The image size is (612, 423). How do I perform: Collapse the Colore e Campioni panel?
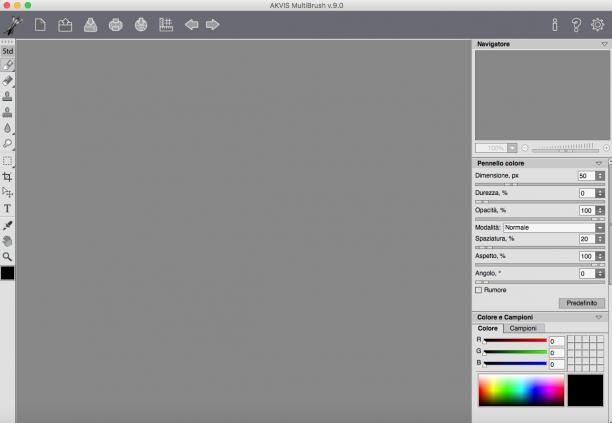coord(599,317)
